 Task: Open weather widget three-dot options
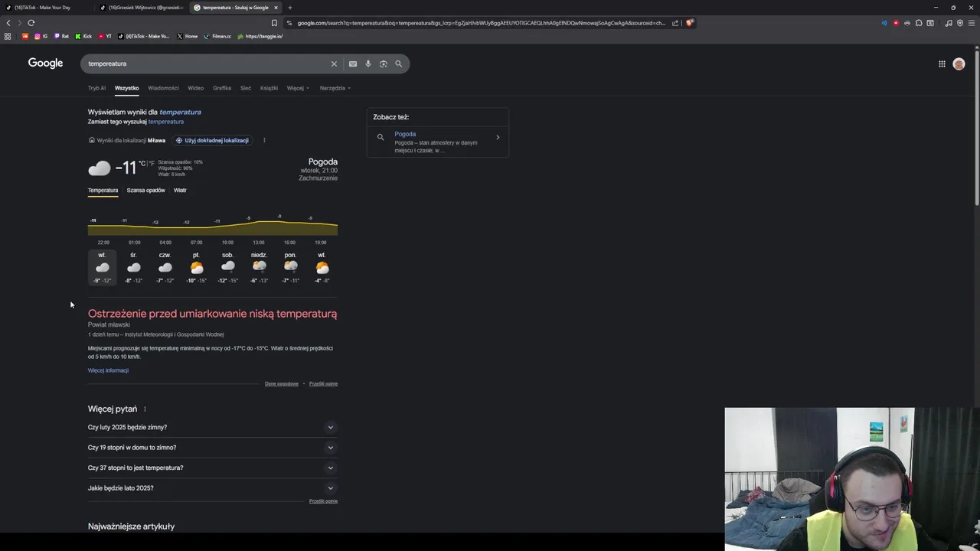tap(264, 140)
